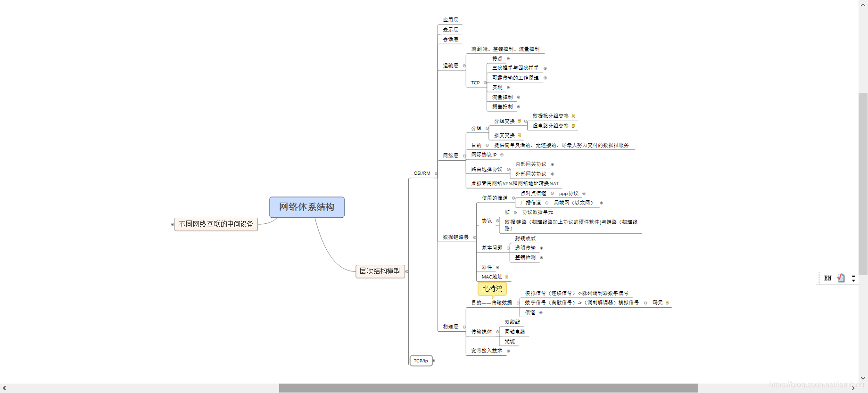This screenshot has height=393, width=868.
Task: Click the horizontal scrollbar thumb
Action: click(488, 388)
